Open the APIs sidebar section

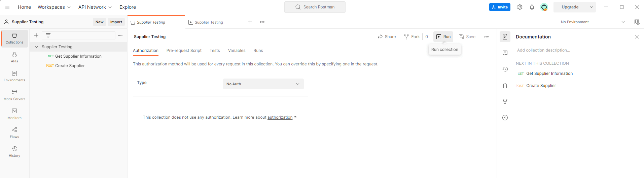pos(14,57)
